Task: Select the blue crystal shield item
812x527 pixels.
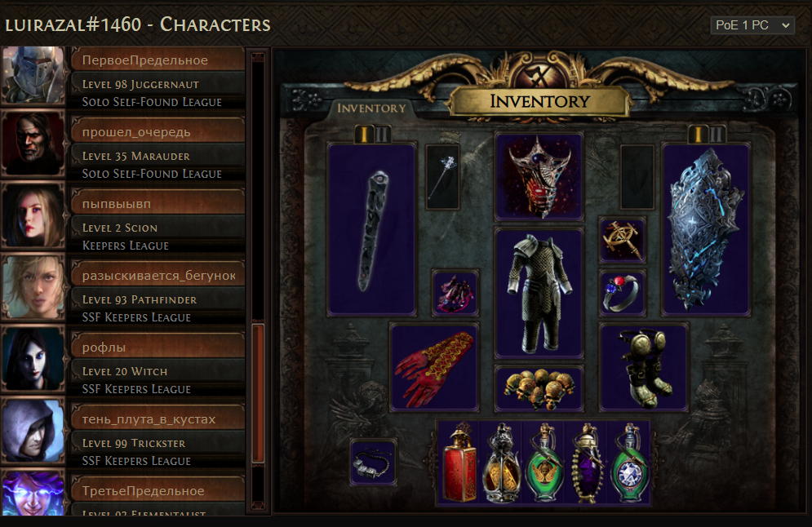Action: point(707,229)
